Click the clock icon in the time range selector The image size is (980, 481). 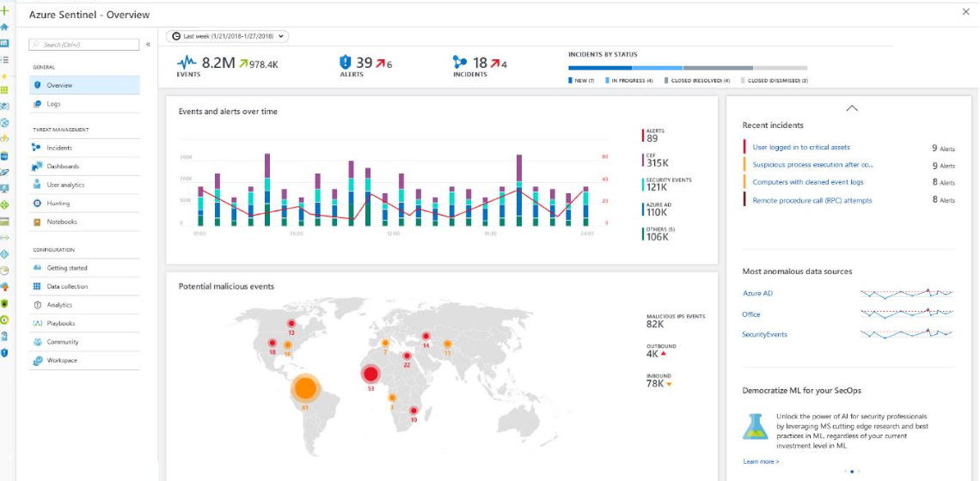[x=176, y=36]
